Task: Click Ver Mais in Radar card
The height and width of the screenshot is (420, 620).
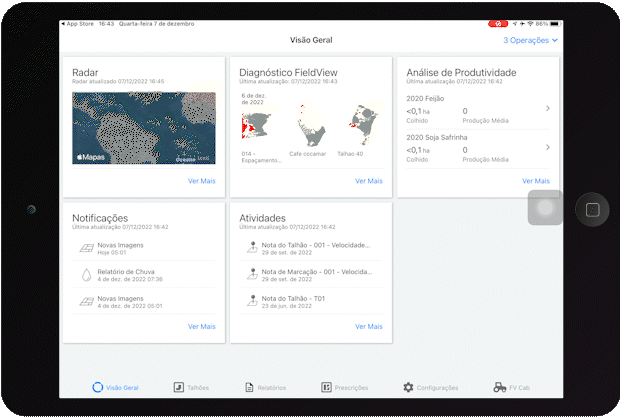Action: [x=201, y=181]
